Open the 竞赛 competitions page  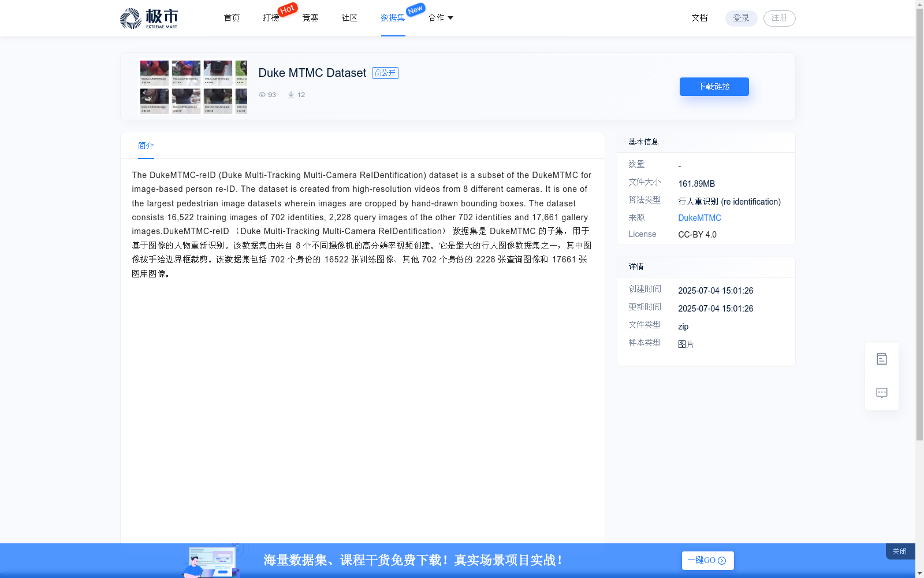(x=310, y=18)
